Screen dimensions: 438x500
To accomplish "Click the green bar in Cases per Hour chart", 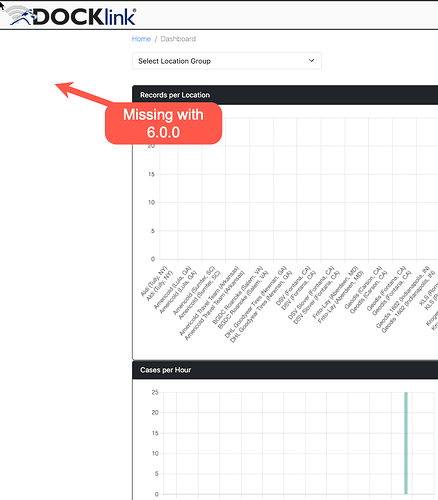I will [406, 443].
